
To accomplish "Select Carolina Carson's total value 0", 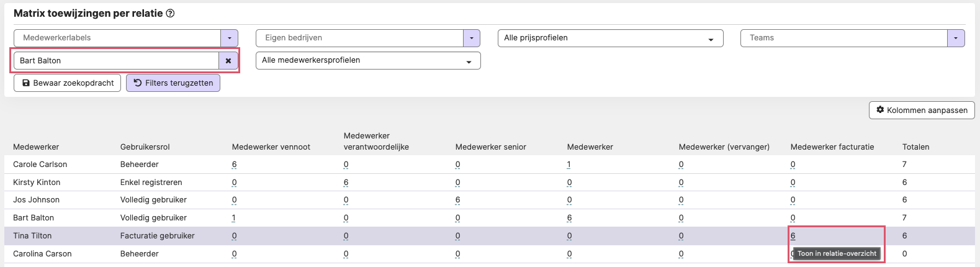I will [905, 254].
